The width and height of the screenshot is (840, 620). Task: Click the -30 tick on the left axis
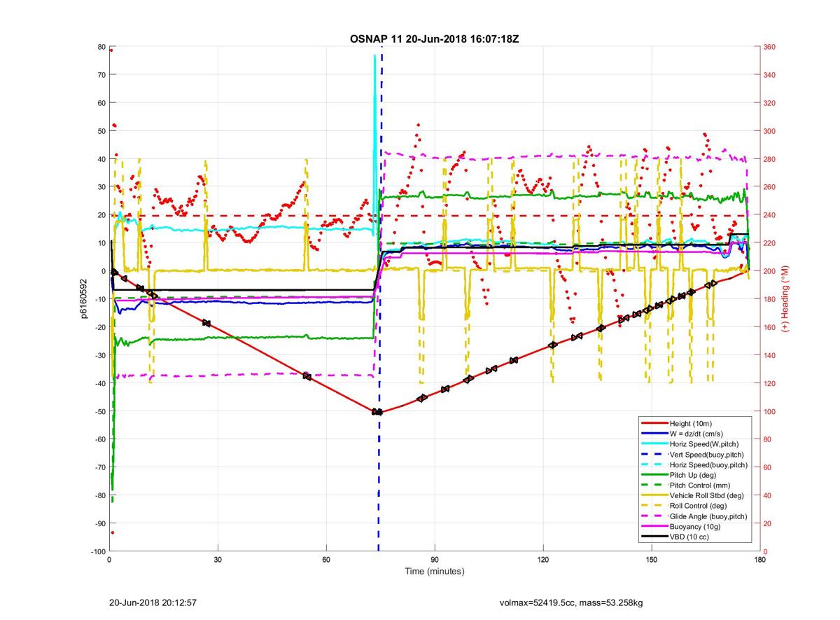pyautogui.click(x=100, y=355)
